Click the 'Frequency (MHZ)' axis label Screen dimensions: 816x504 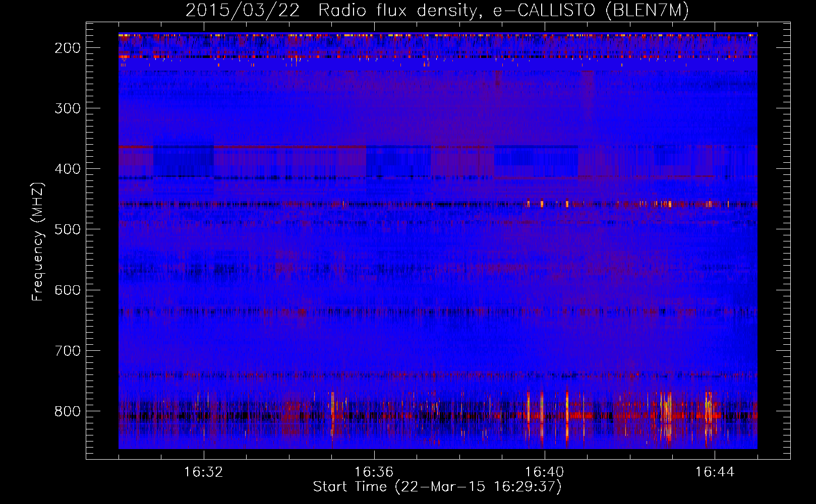point(38,241)
